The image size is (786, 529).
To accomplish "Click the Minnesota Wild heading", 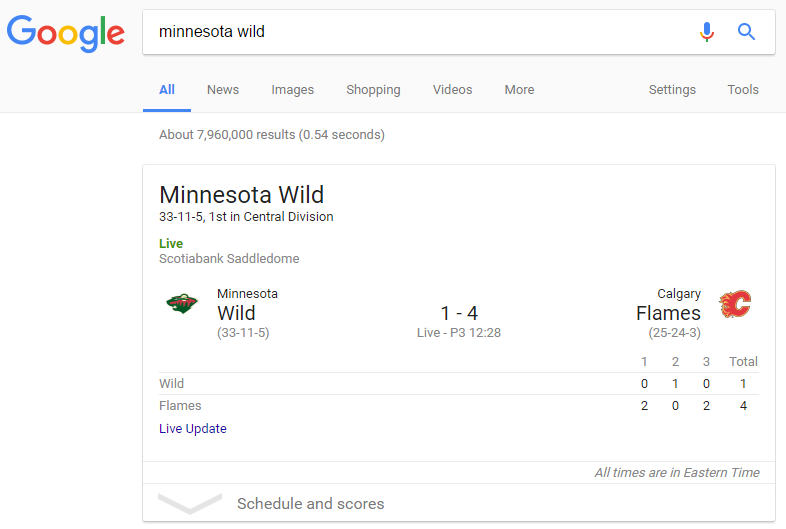I will point(242,194).
